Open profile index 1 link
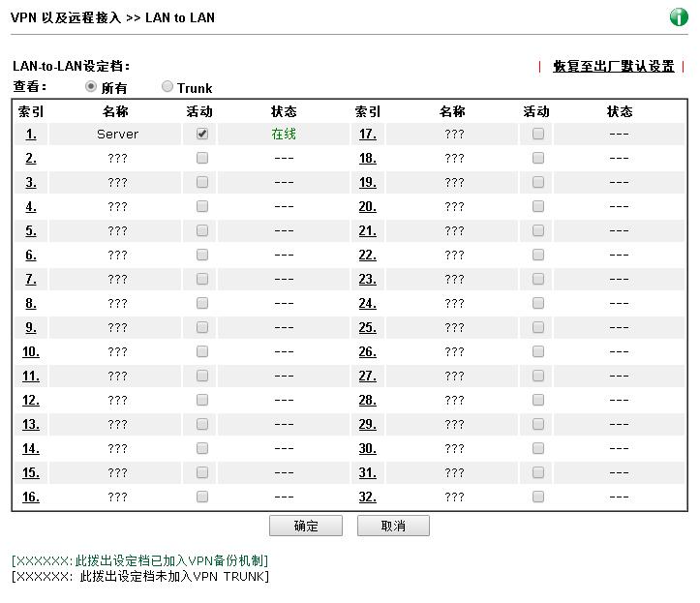The height and width of the screenshot is (603, 700). tap(31, 134)
